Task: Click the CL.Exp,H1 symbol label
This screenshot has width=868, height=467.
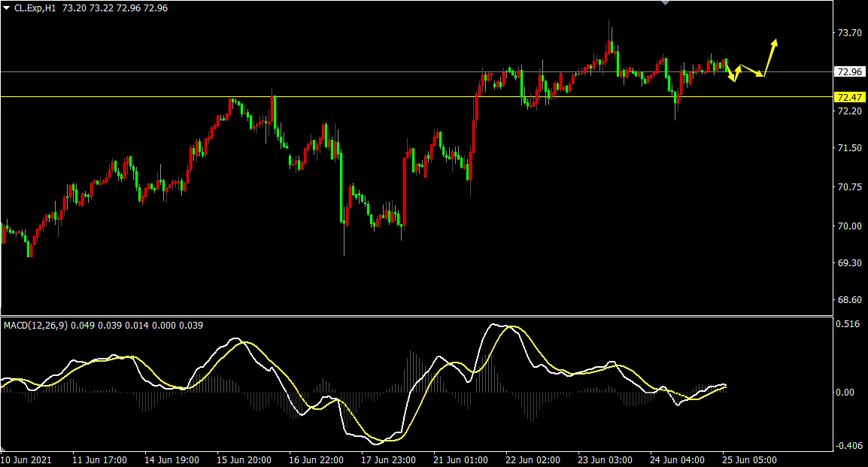Action: (35, 8)
